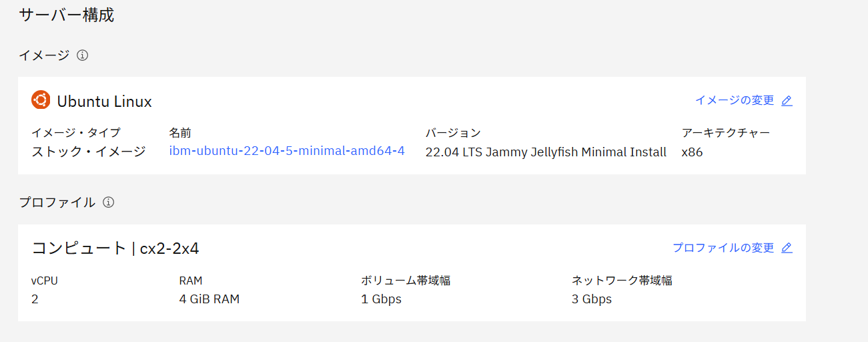Click the x86 architecture value

(692, 152)
